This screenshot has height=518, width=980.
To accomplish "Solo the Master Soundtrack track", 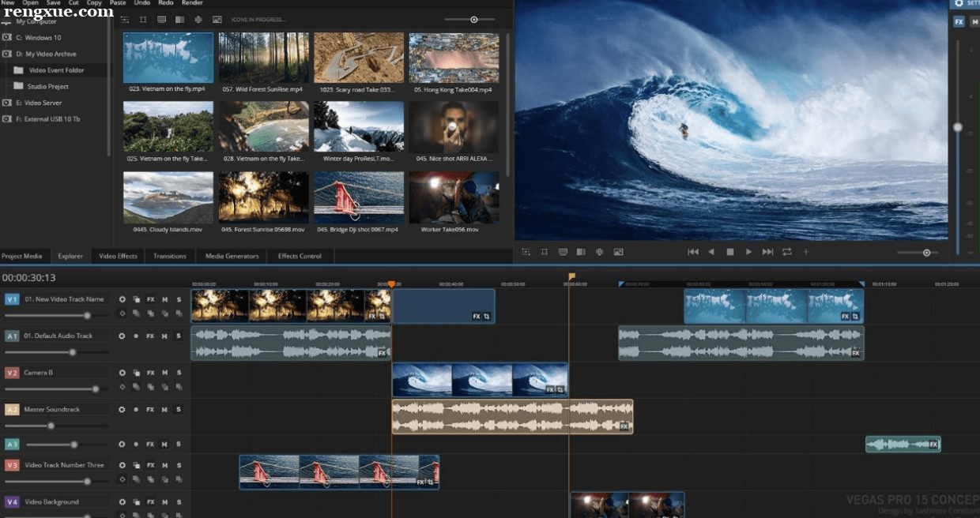I will point(179,410).
